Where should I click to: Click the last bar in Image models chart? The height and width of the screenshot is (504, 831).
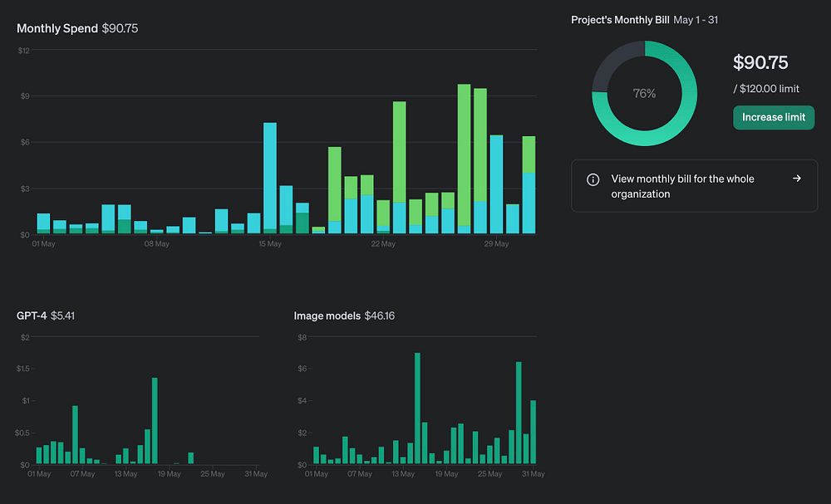pyautogui.click(x=534, y=432)
